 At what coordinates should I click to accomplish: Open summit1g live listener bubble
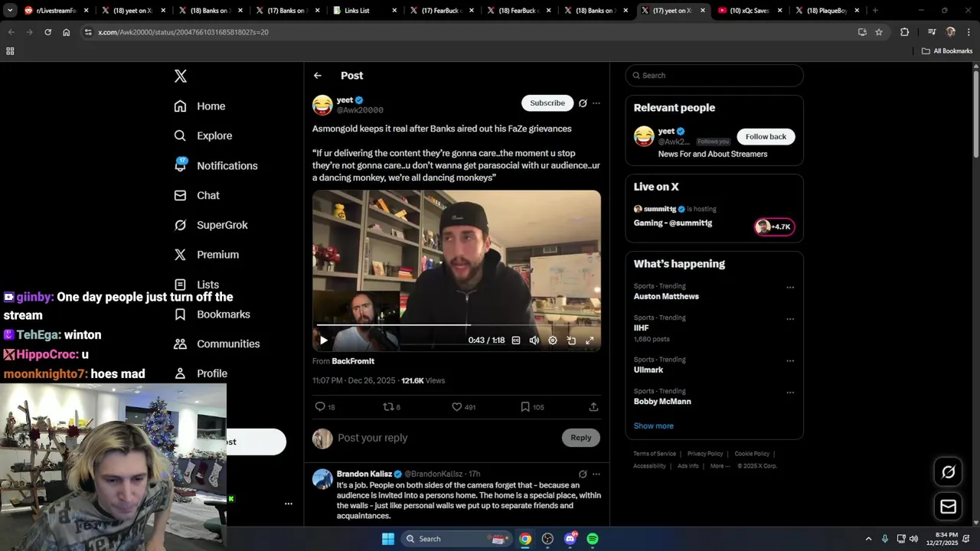pos(774,227)
